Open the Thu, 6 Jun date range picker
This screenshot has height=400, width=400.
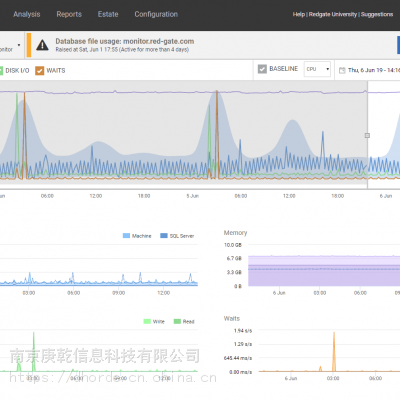[x=374, y=70]
